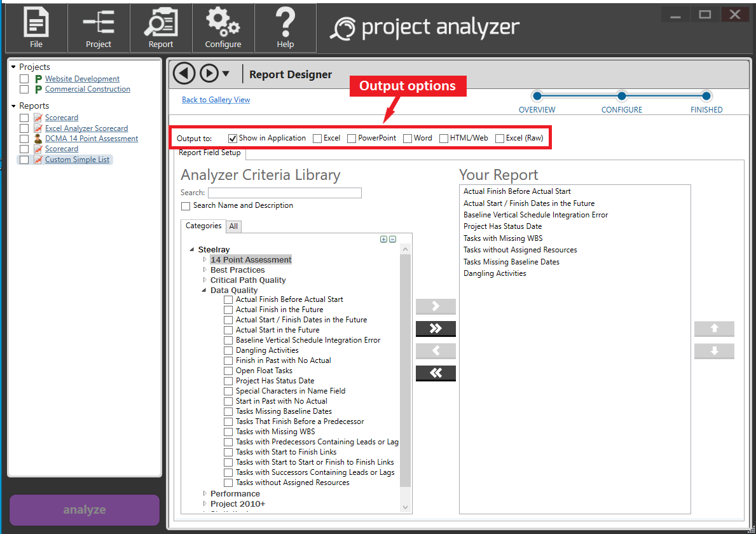Open the File toolbar menu
Image resolution: width=756 pixels, height=534 pixels.
pyautogui.click(x=36, y=27)
